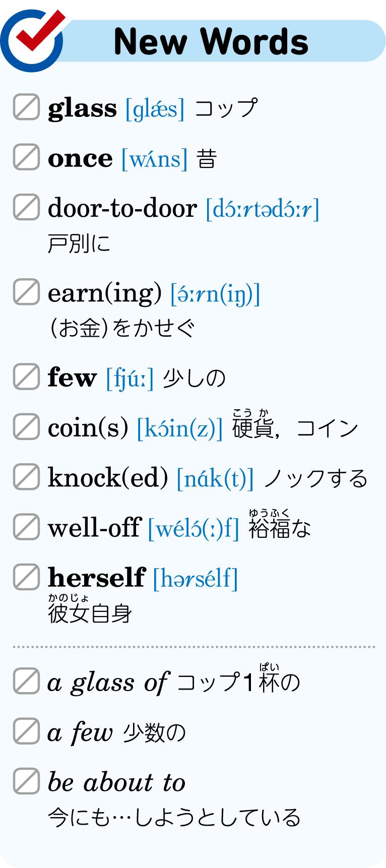
Task: Tick the knock(ed) checkbox
Action: pos(26,477)
